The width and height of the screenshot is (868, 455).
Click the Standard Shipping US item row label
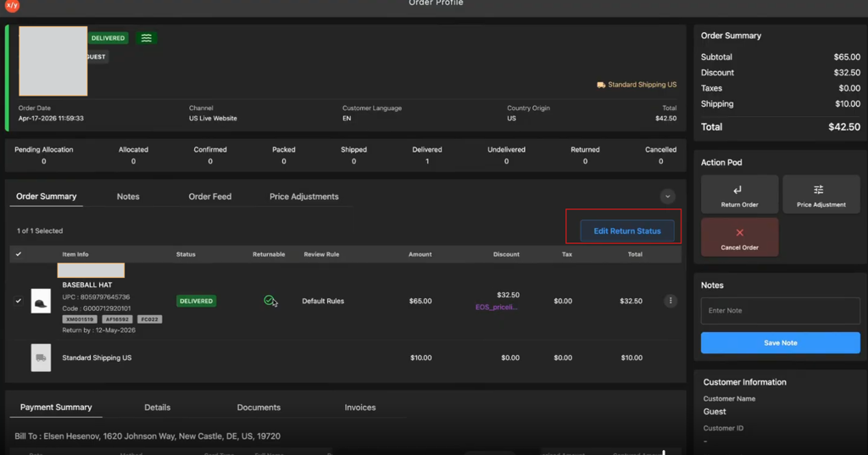(97, 358)
